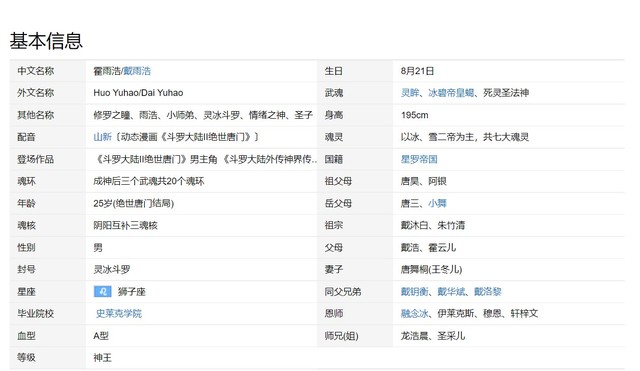Viewport: 640px width, 371px height.
Task: Select the 戴沐白、朱竹清 value
Action: point(433,225)
